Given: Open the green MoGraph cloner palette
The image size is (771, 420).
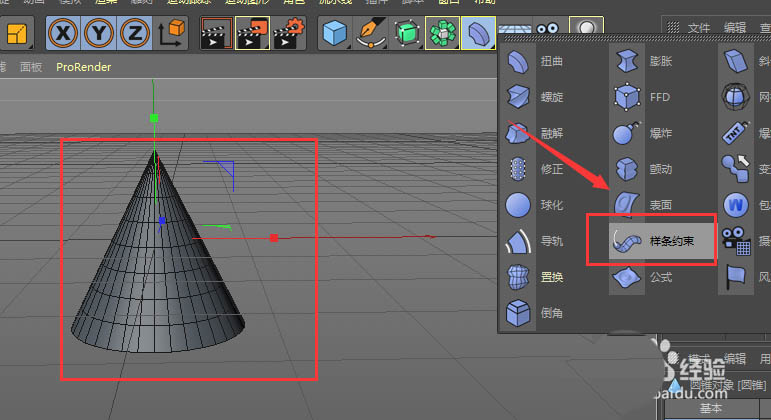Looking at the screenshot, I should pos(443,33).
